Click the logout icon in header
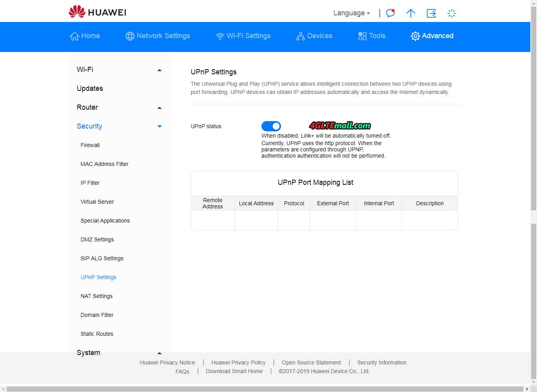 coord(431,13)
